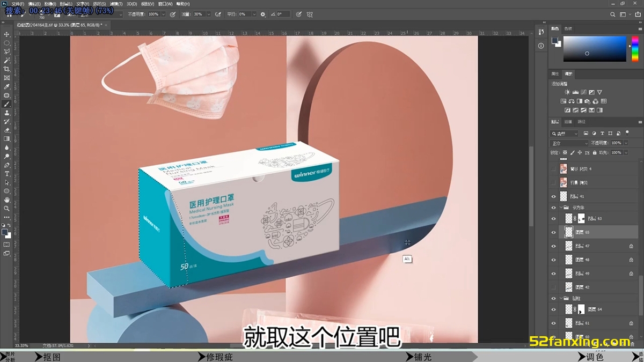Select the Move tool
The width and height of the screenshot is (644, 362).
tap(7, 34)
